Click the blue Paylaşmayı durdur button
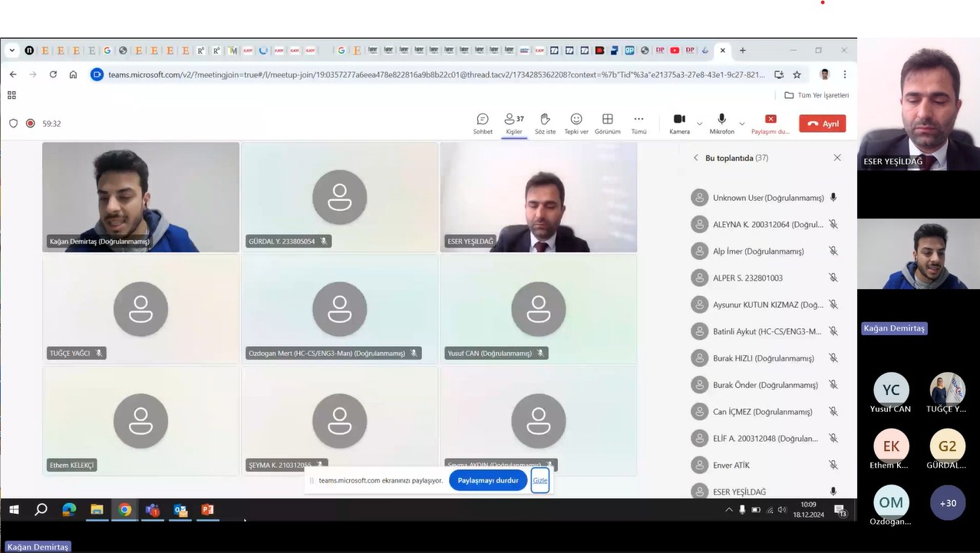This screenshot has width=980, height=553. click(487, 480)
